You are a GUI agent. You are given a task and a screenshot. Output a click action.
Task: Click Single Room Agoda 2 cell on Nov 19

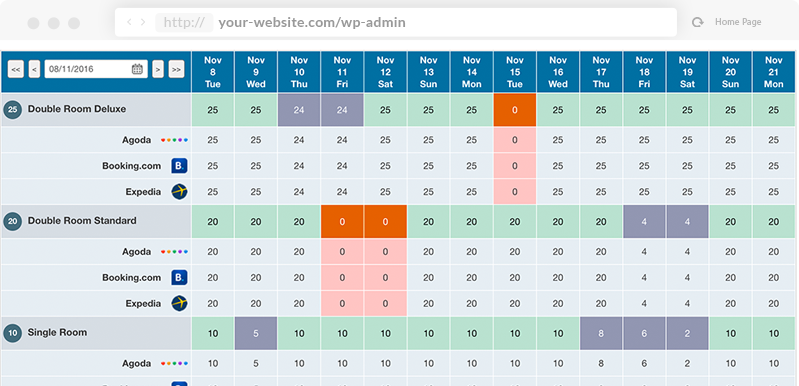coord(687,364)
